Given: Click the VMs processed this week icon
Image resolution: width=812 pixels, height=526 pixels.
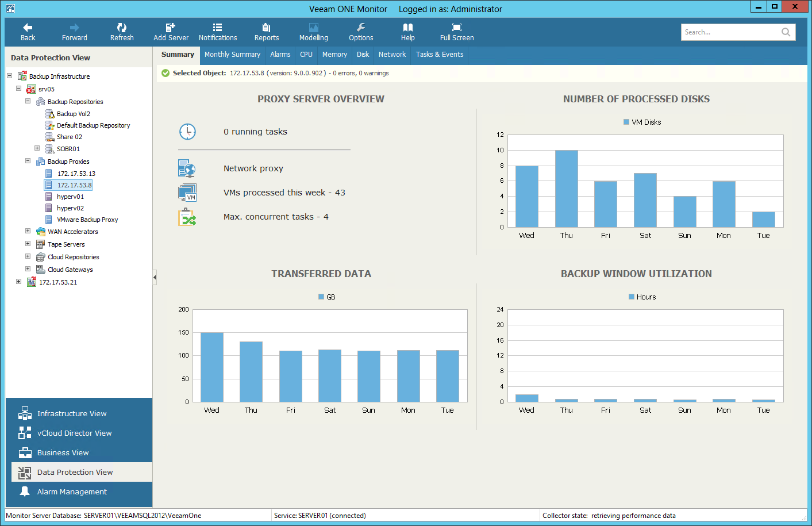Looking at the screenshot, I should pyautogui.click(x=187, y=193).
